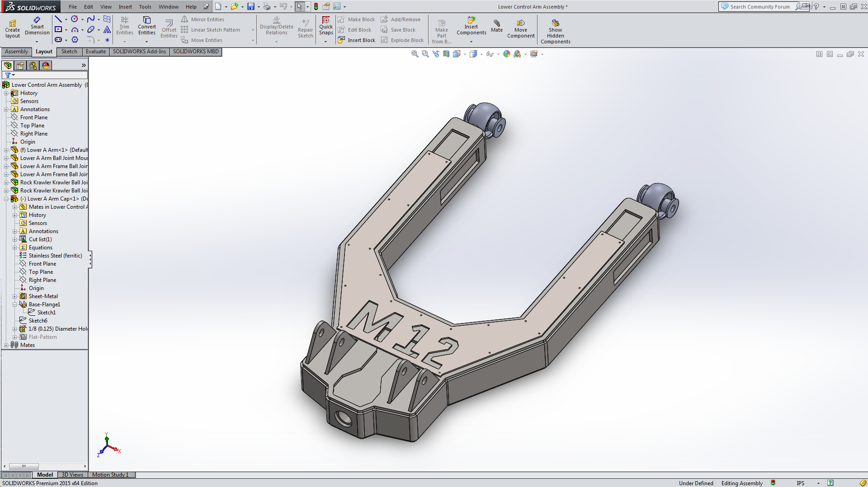Click Zoom to Fit in view toolbar
Viewport: 868px width, 487px height.
coord(415,54)
